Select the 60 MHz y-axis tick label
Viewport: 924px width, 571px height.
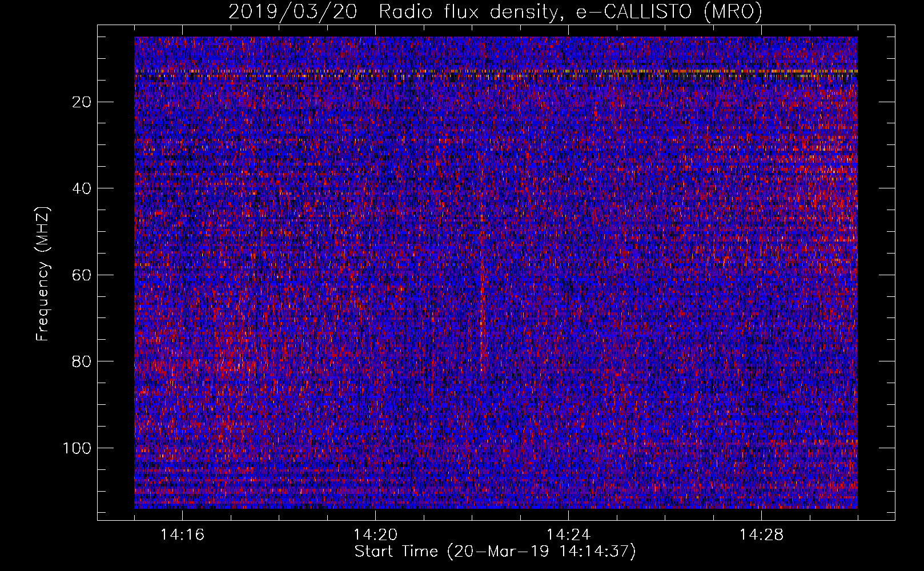tap(82, 275)
